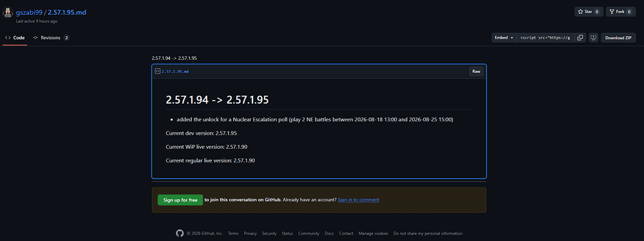Switch to the Code tab
The height and width of the screenshot is (241, 644).
[15, 38]
